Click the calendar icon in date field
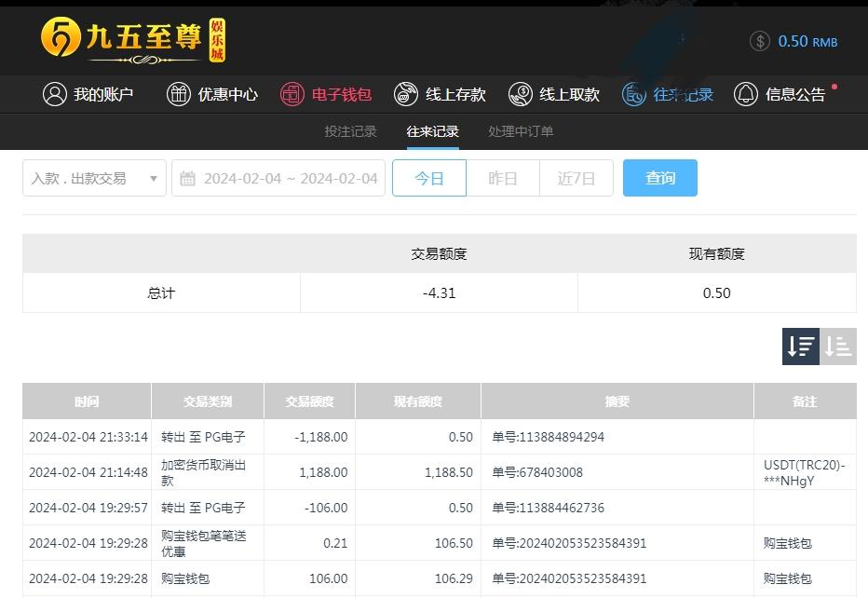 tap(187, 179)
